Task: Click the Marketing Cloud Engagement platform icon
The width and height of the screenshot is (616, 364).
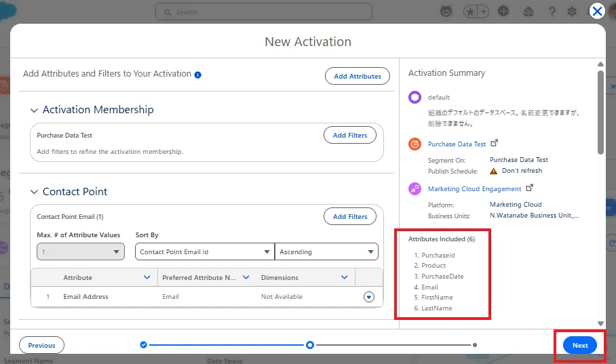Action: 415,188
